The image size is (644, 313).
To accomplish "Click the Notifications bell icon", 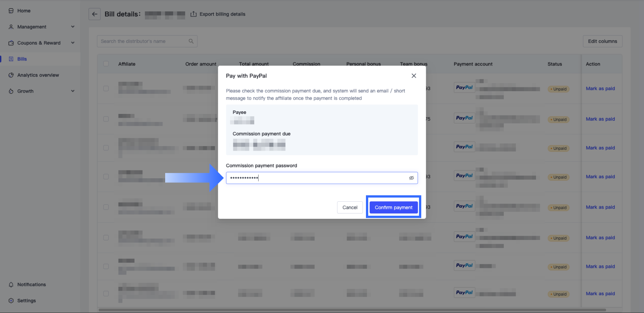I will (11, 285).
